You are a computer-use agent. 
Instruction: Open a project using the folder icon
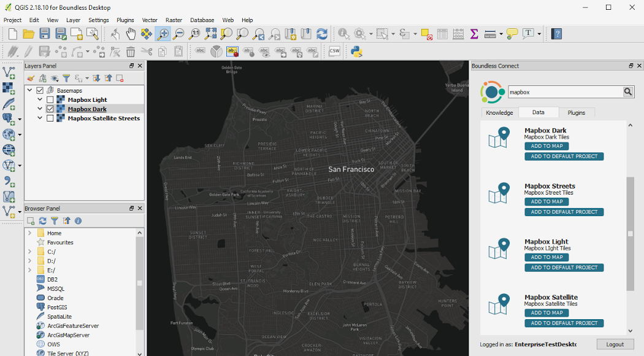pos(28,34)
